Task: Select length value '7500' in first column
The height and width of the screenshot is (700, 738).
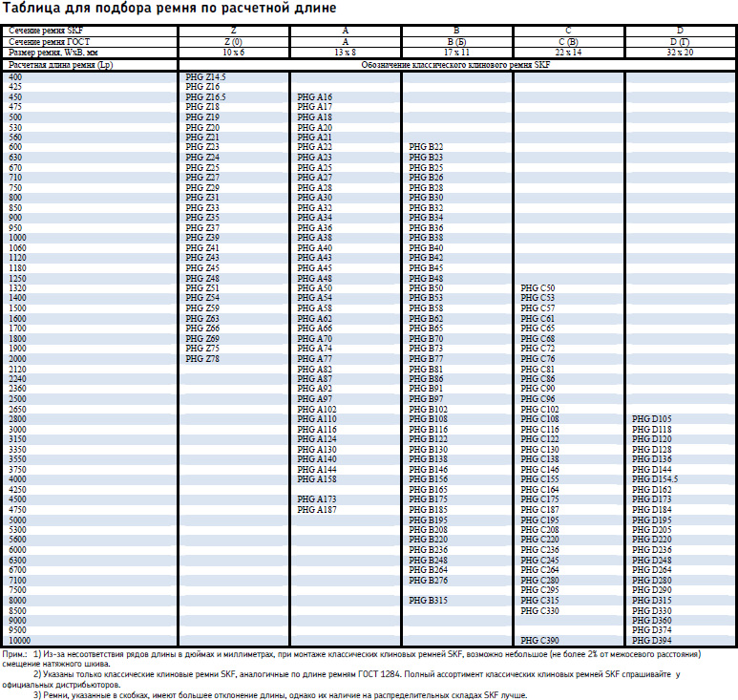Action: [x=17, y=590]
